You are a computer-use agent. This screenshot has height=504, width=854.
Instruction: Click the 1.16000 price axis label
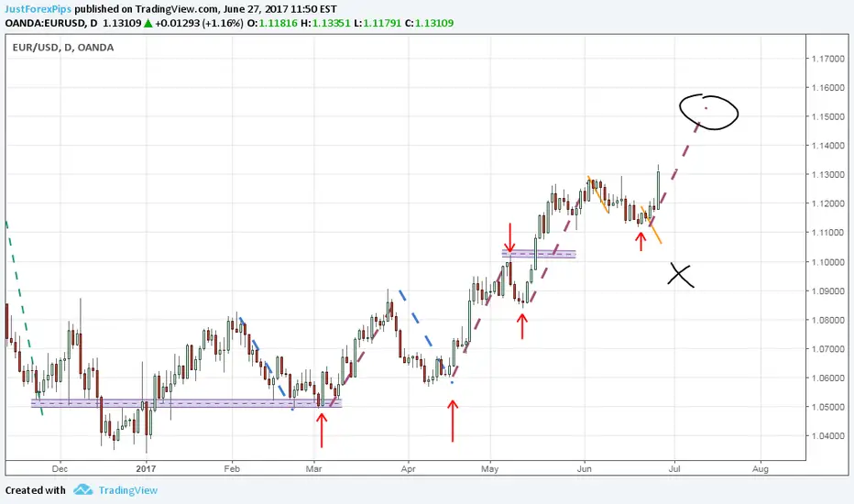827,87
